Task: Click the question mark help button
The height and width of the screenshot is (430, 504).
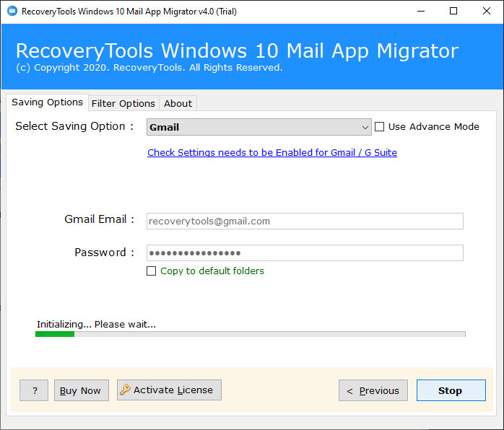Action: [x=34, y=390]
